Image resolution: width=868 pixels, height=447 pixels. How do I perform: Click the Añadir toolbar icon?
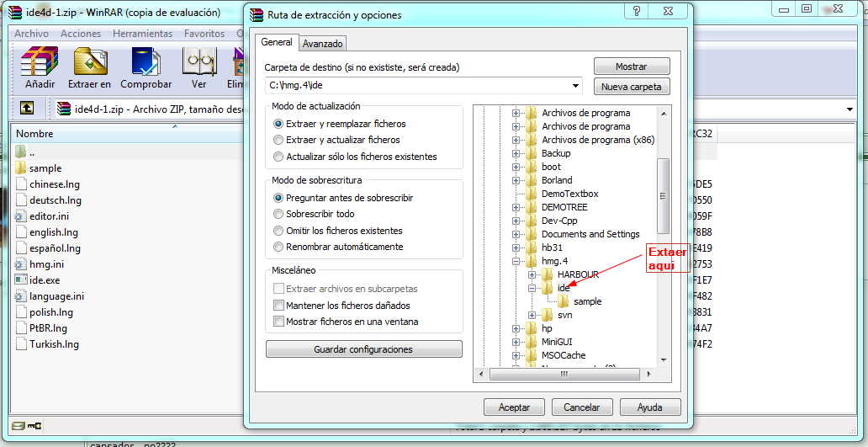coord(40,63)
